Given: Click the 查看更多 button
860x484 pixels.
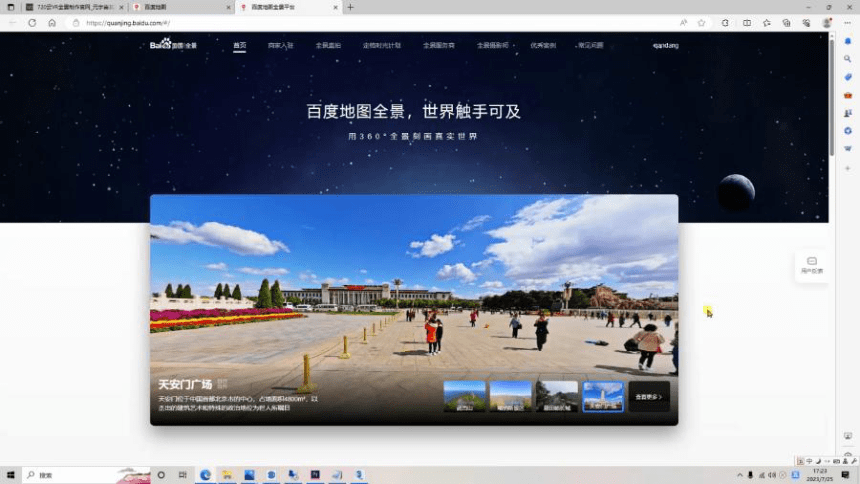Looking at the screenshot, I should coord(649,396).
